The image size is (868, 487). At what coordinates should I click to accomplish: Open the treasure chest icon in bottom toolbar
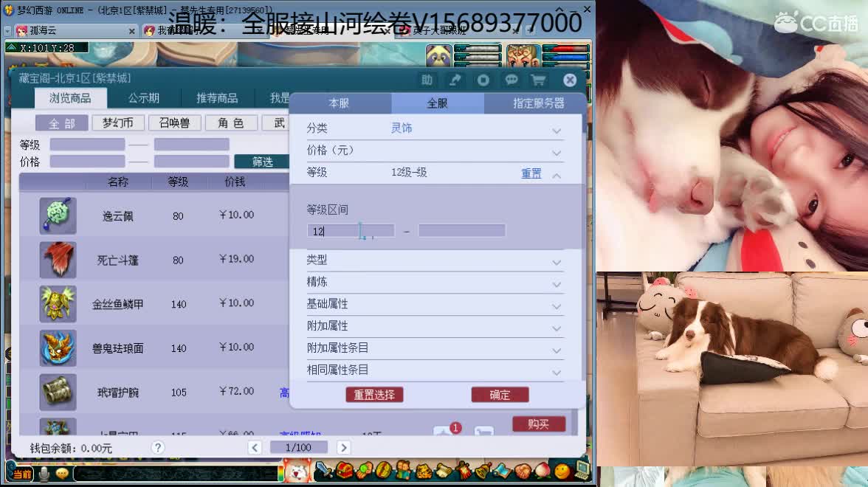(344, 471)
